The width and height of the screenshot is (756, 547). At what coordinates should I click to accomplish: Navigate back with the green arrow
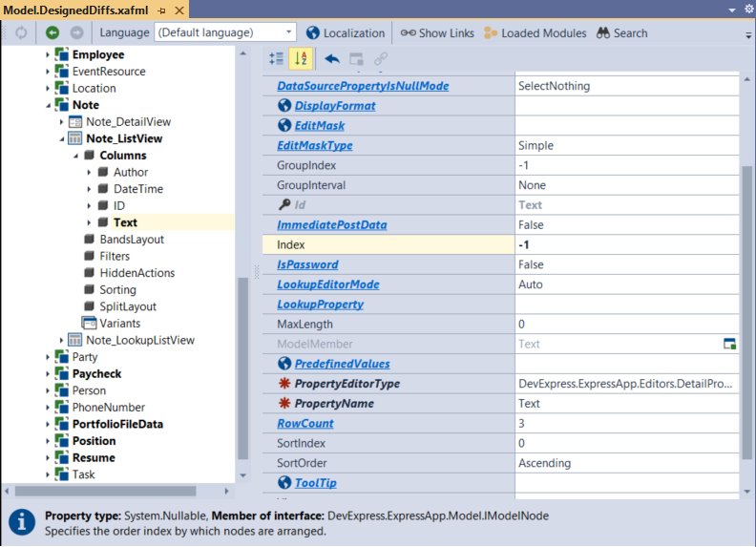coord(52,32)
